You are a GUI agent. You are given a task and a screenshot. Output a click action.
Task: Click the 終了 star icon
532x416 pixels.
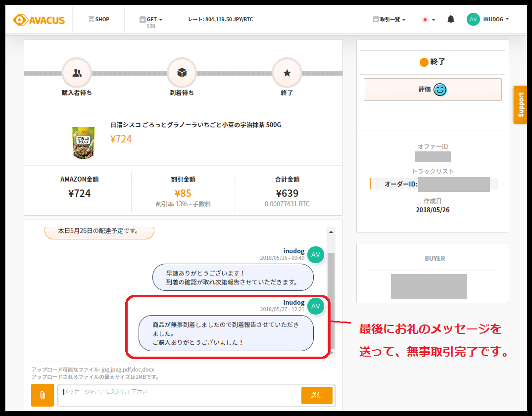click(287, 73)
